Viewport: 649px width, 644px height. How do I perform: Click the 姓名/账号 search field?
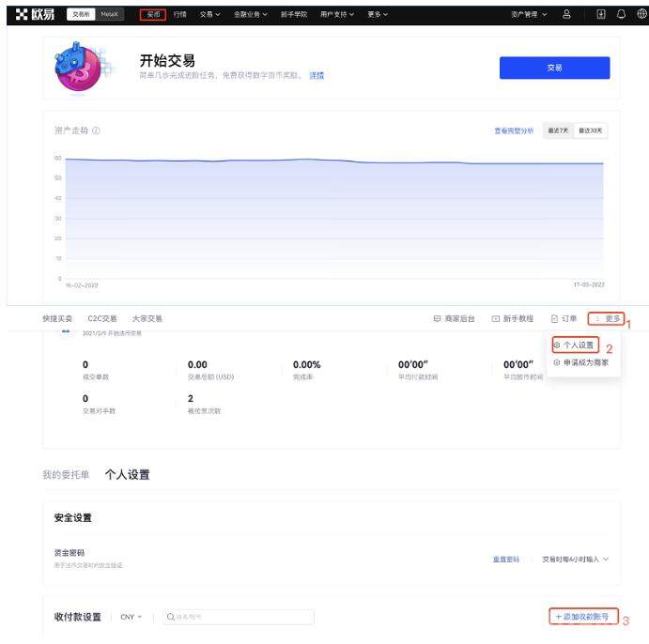tap(238, 617)
